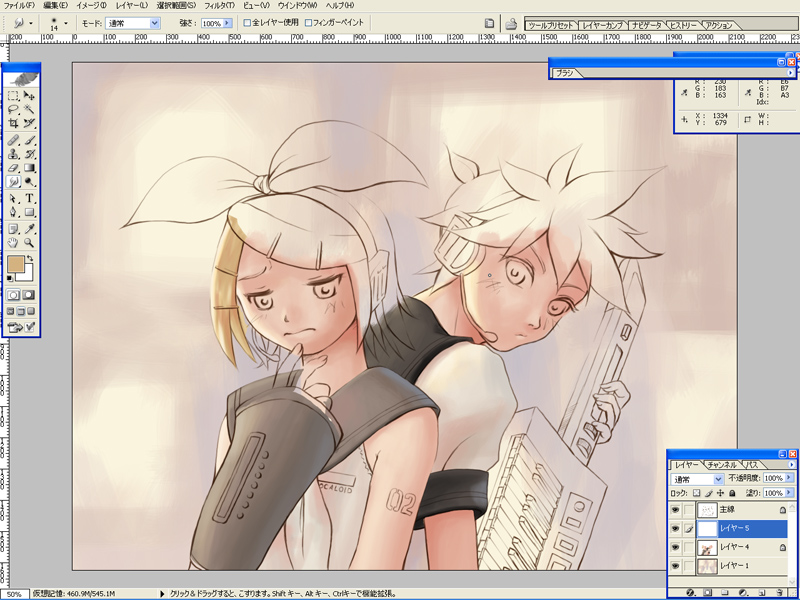Toggle lock position in Layers panel
The image size is (800, 600).
tap(720, 493)
